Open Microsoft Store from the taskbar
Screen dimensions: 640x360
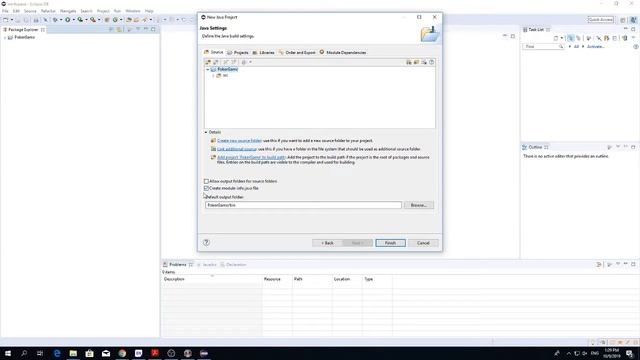tap(89, 353)
